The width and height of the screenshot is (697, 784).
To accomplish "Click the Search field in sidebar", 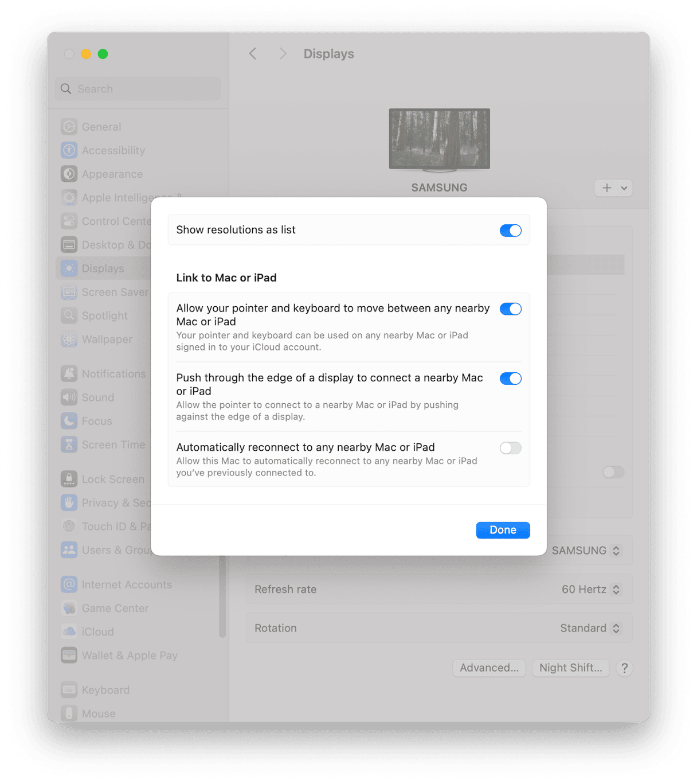I will (x=138, y=89).
